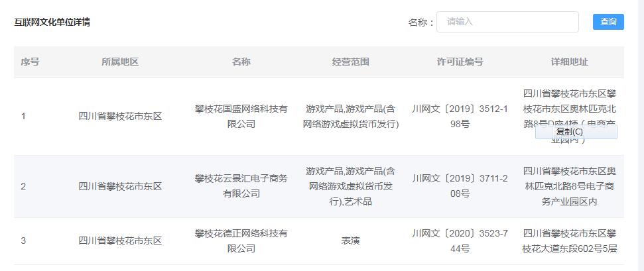
Task: Click row 3 address 攀枝花大道东段602号5层
Action: click(x=569, y=241)
